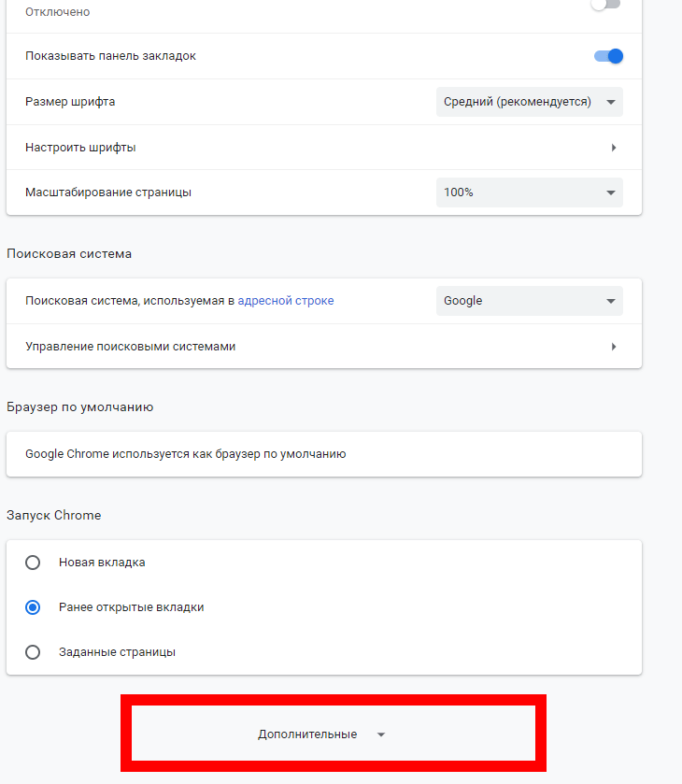The image size is (682, 784).
Task: Toggle the switch beside Отключено
Action: (605, 5)
